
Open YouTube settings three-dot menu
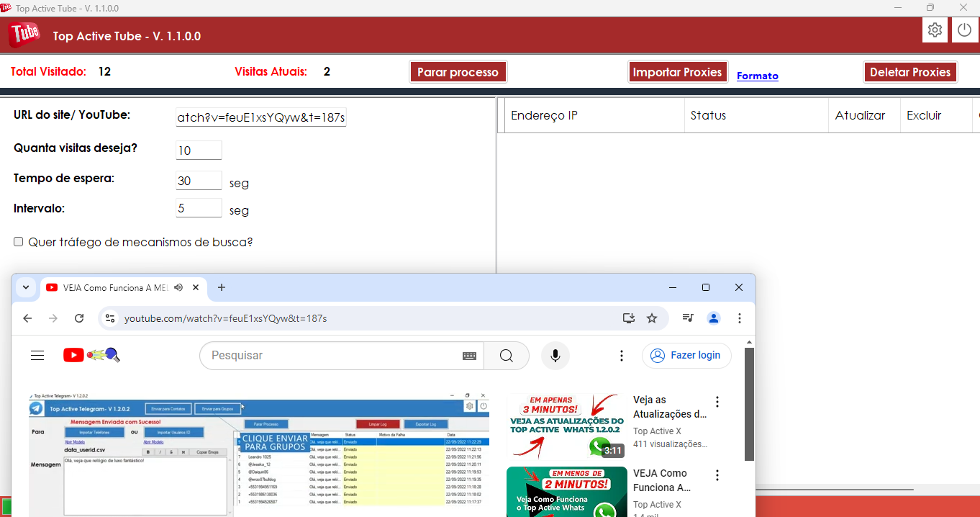pos(622,356)
